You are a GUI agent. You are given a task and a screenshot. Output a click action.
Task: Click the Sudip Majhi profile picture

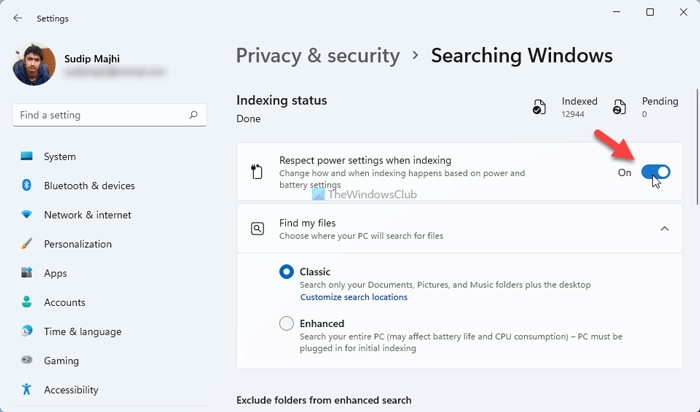coord(33,64)
